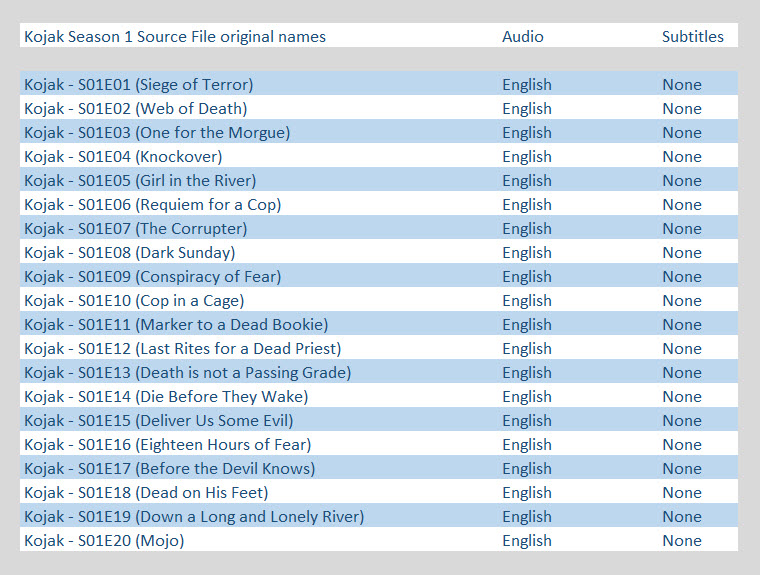Screen dimensions: 760x575
Task: Click "Kojak - S01E18 (Dead on His Feet)"
Action: [146, 493]
